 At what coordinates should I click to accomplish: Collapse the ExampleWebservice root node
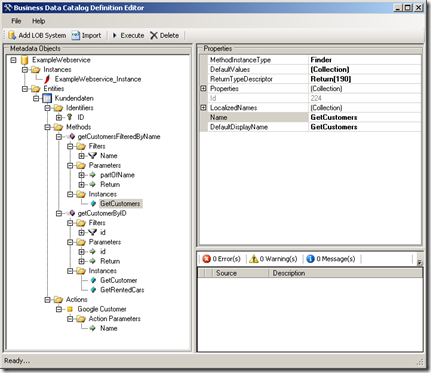13,60
